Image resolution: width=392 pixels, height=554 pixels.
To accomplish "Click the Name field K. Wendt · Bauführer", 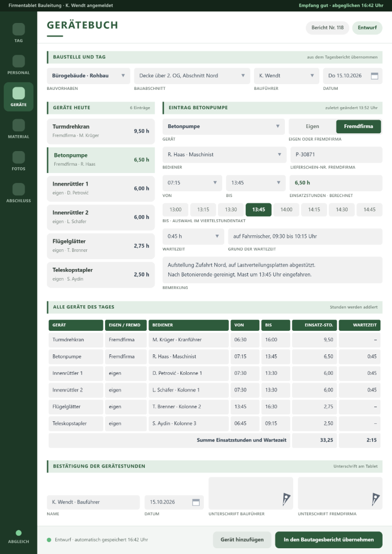I will tap(94, 502).
